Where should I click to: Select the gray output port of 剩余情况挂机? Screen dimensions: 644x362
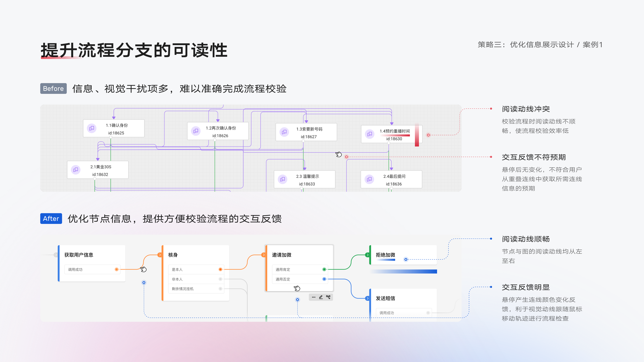220,289
